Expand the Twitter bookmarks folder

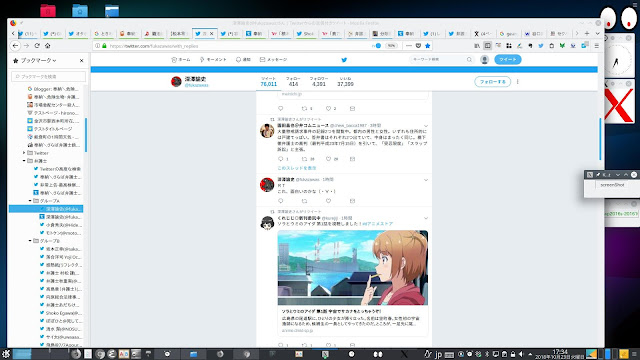click(24, 153)
